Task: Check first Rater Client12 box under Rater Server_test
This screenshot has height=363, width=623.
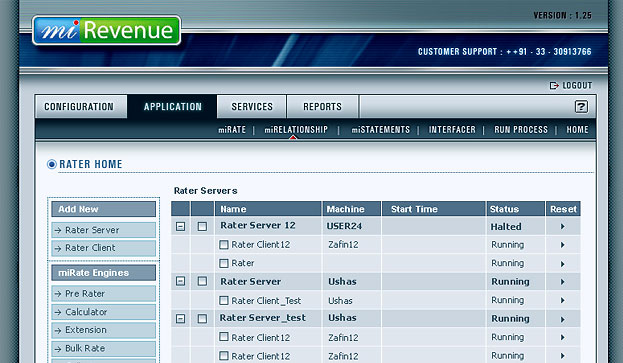Action: (x=224, y=337)
